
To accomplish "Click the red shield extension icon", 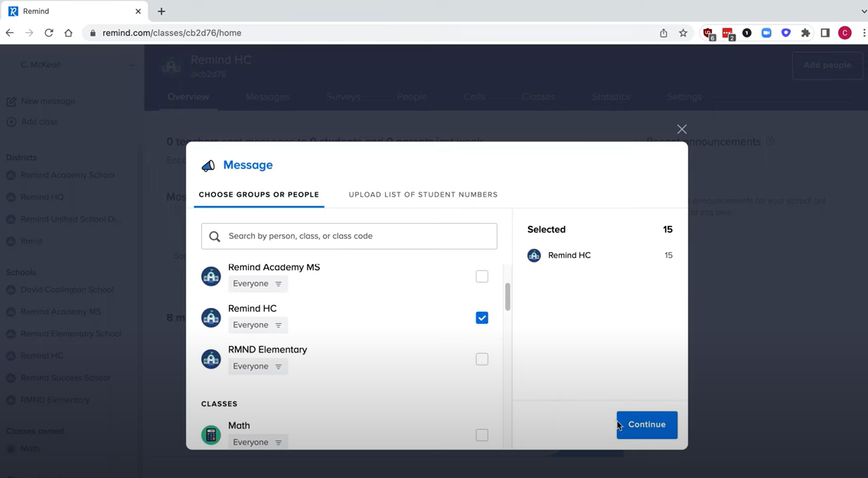I will pyautogui.click(x=709, y=34).
